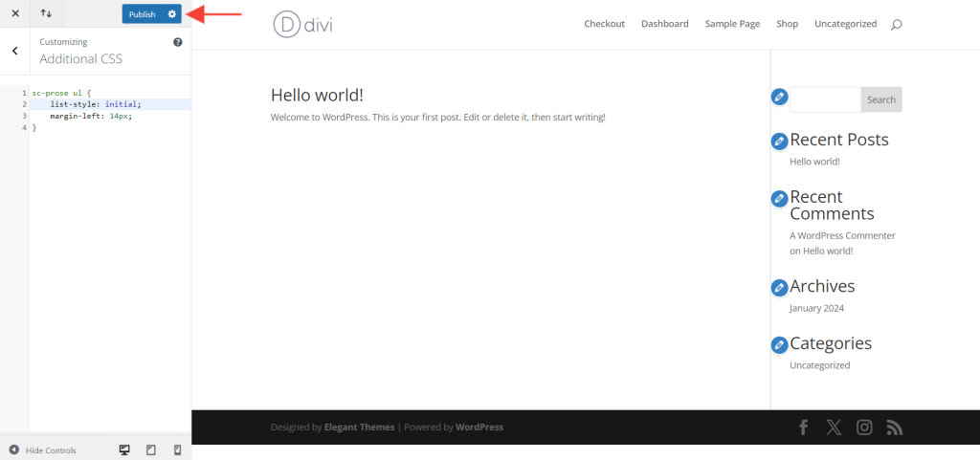The height and width of the screenshot is (460, 980).
Task: Open the Shop menu item
Action: coord(787,24)
